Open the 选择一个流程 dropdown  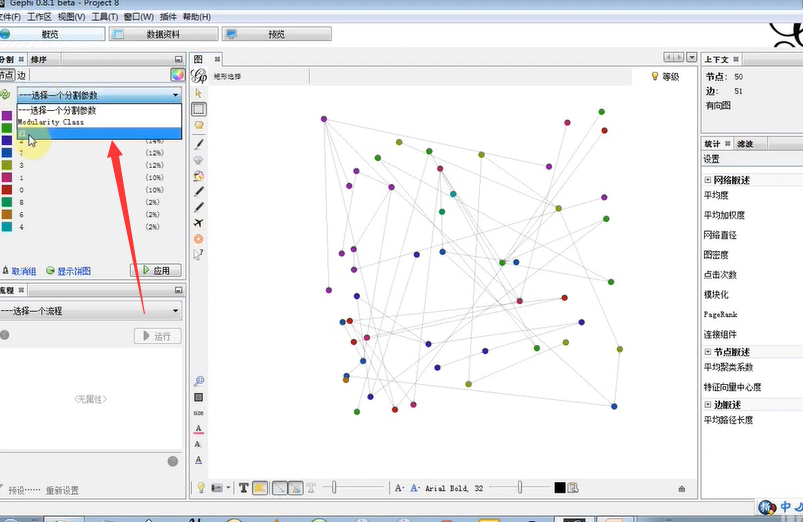(x=91, y=311)
